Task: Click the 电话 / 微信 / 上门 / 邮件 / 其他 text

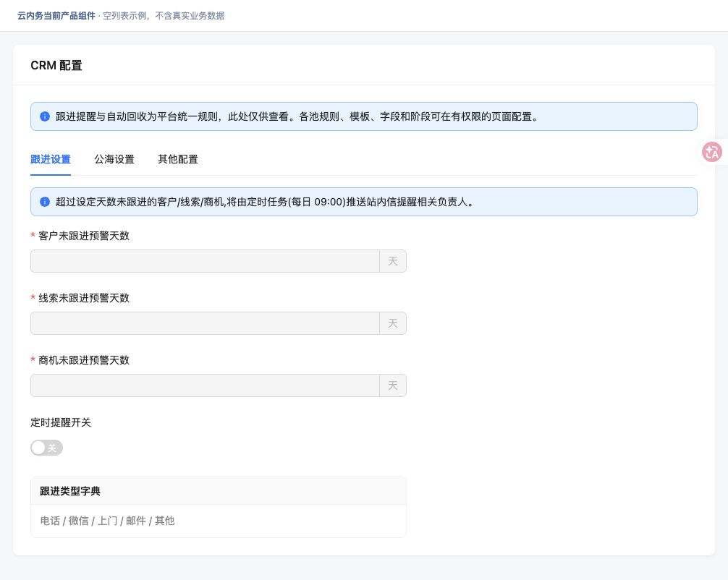Action: (107, 521)
